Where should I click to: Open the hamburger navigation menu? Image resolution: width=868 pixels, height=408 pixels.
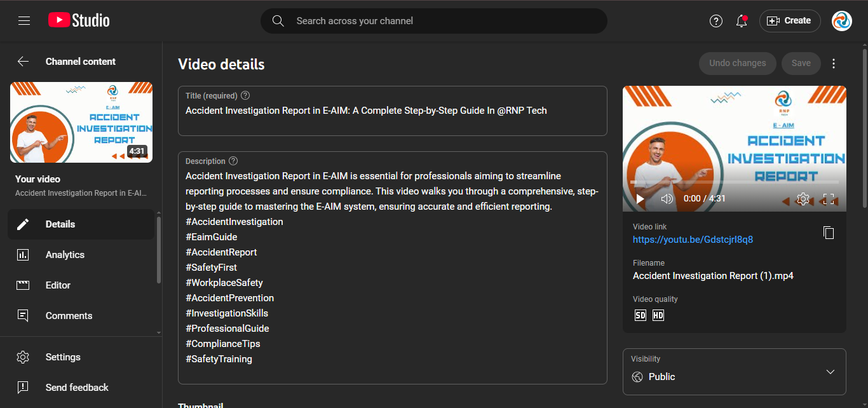click(24, 21)
